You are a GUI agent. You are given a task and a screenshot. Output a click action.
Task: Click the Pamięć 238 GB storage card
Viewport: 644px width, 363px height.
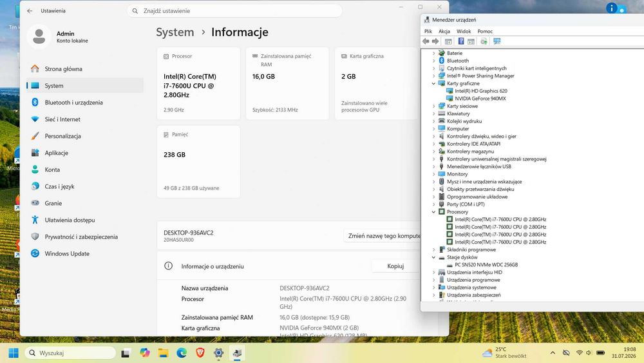(198, 162)
